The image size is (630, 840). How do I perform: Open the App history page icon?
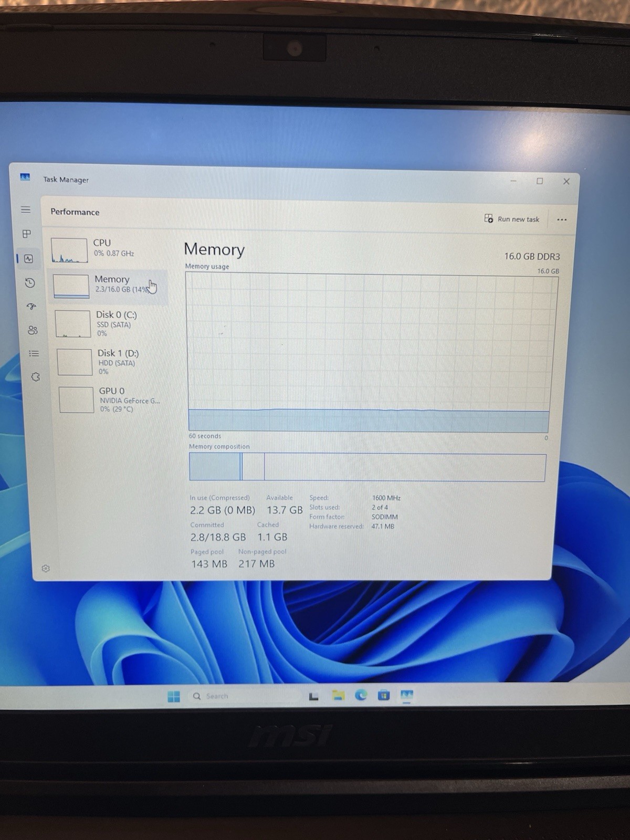point(30,283)
